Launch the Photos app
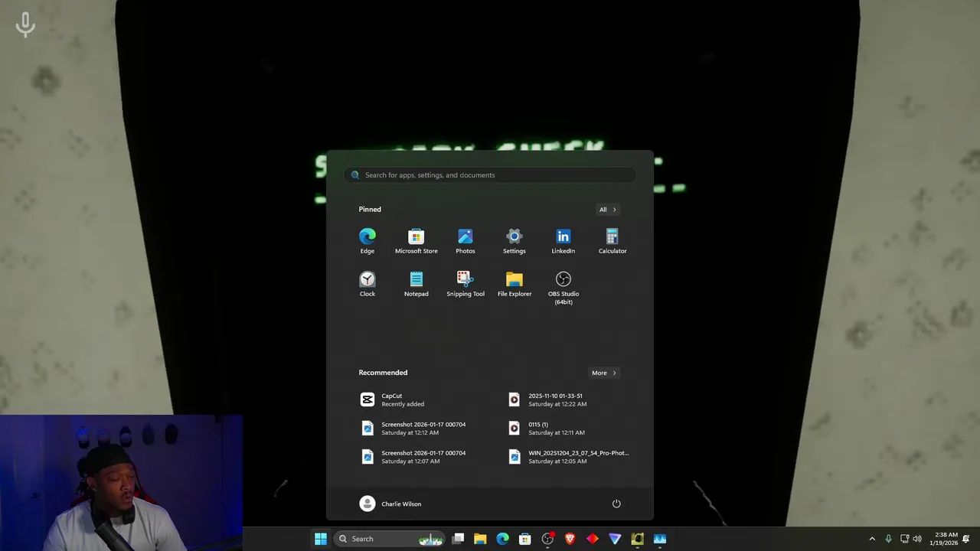The width and height of the screenshot is (980, 551). click(465, 241)
